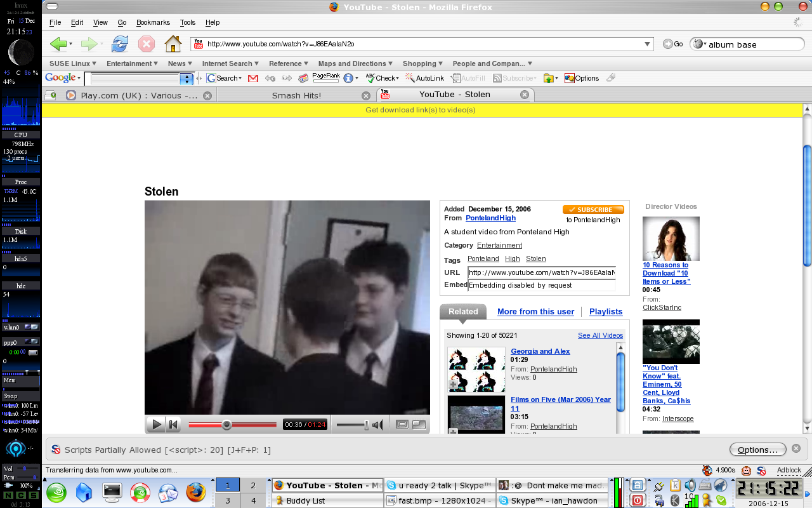The height and width of the screenshot is (508, 812).
Task: Open the Bookmarks menu
Action: click(x=153, y=22)
